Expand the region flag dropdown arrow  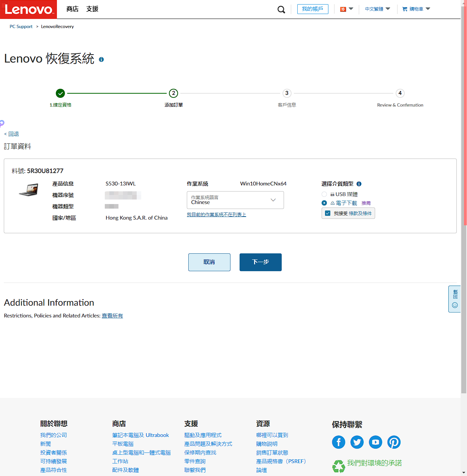pos(351,9)
